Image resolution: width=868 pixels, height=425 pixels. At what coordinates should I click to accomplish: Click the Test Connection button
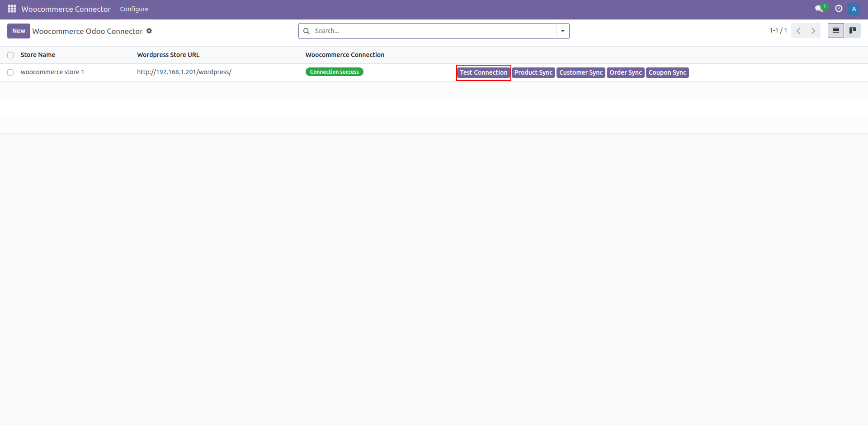click(x=483, y=72)
